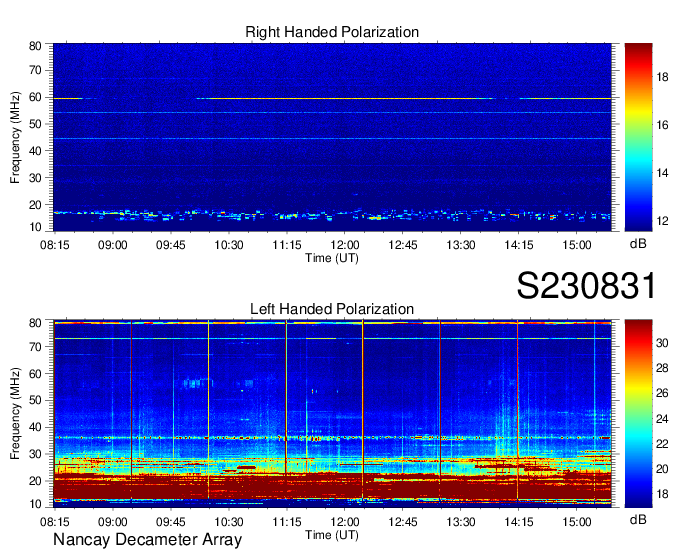Screen dimensions: 680x552
Task: Click 80 on the upper frequency axis
Action: (35, 46)
